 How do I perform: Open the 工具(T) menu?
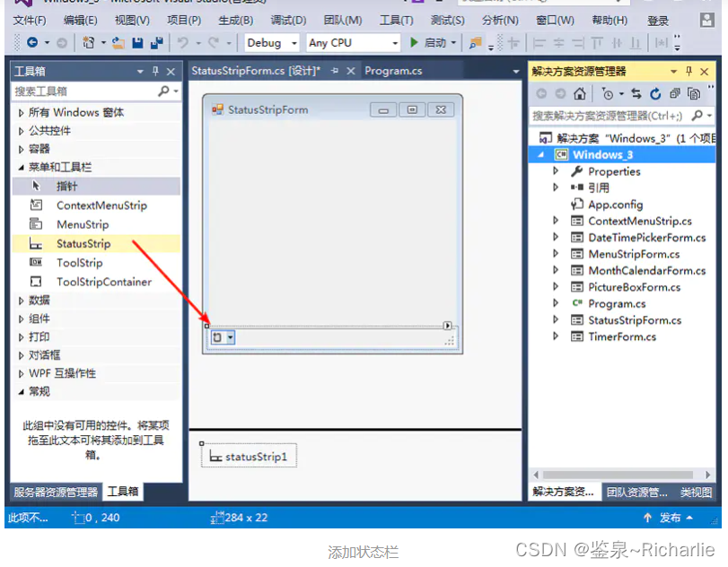click(397, 21)
